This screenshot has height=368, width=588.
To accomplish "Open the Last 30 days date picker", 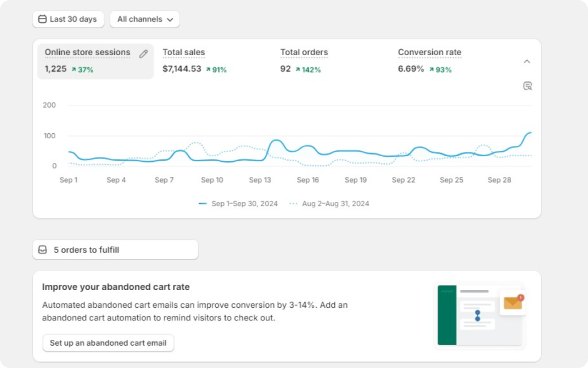I will 68,19.
